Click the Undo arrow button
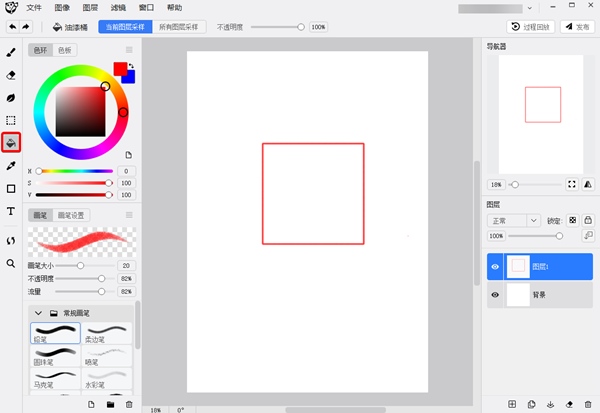This screenshot has height=413, width=600. 12,27
